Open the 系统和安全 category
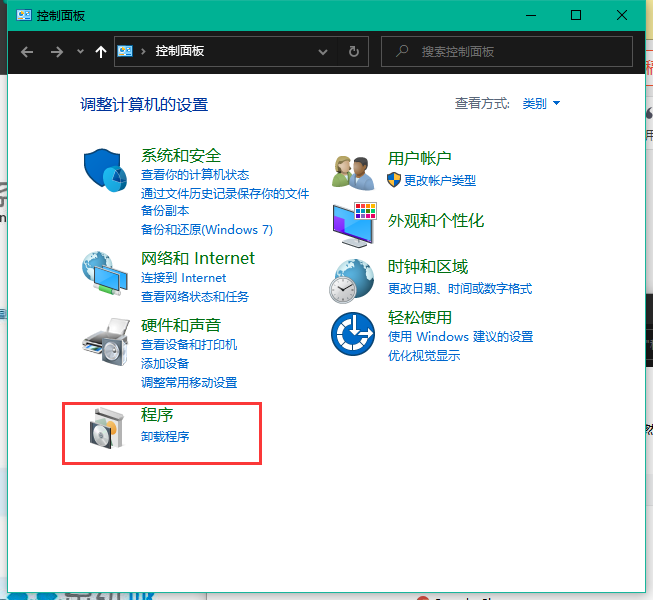 pyautogui.click(x=181, y=156)
